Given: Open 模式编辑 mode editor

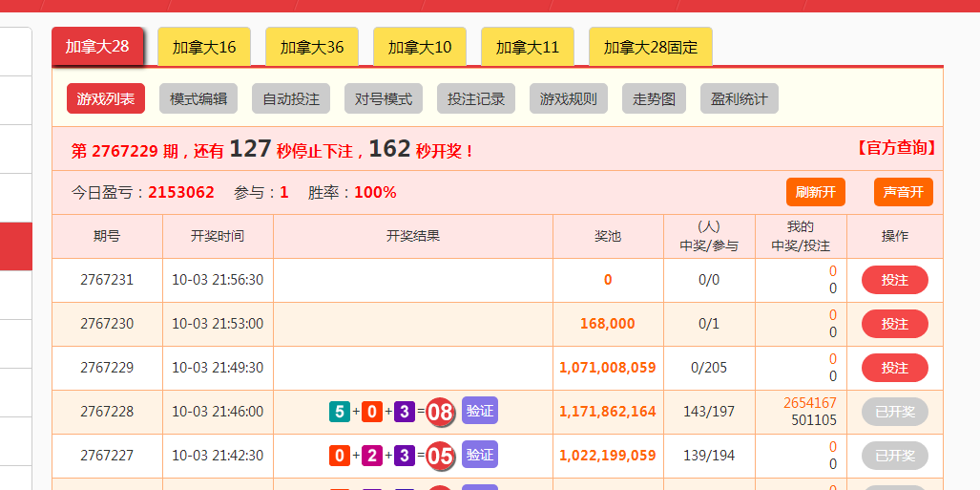Looking at the screenshot, I should pos(198,98).
